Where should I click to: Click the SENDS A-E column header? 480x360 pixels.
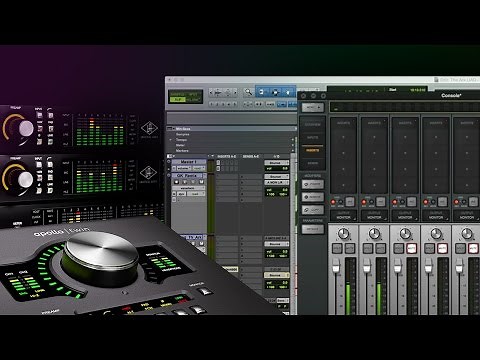[251, 156]
